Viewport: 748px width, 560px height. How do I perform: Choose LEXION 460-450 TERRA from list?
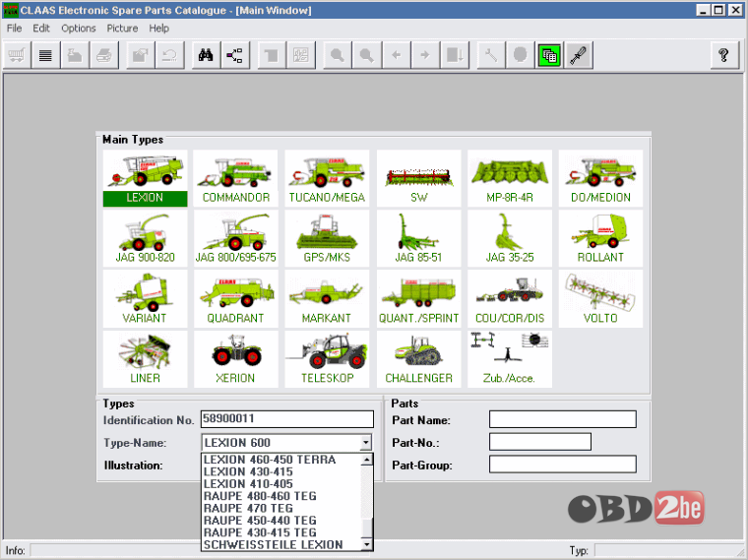tap(280, 460)
